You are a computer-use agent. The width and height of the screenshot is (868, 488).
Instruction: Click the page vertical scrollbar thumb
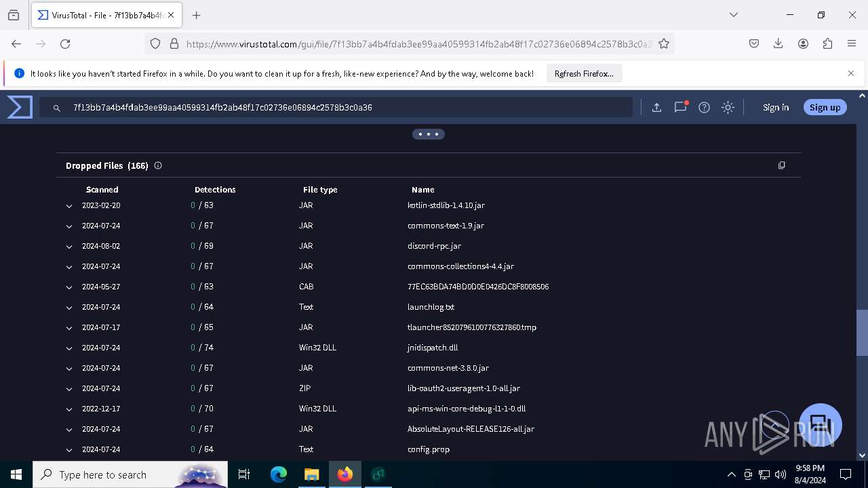click(x=862, y=333)
